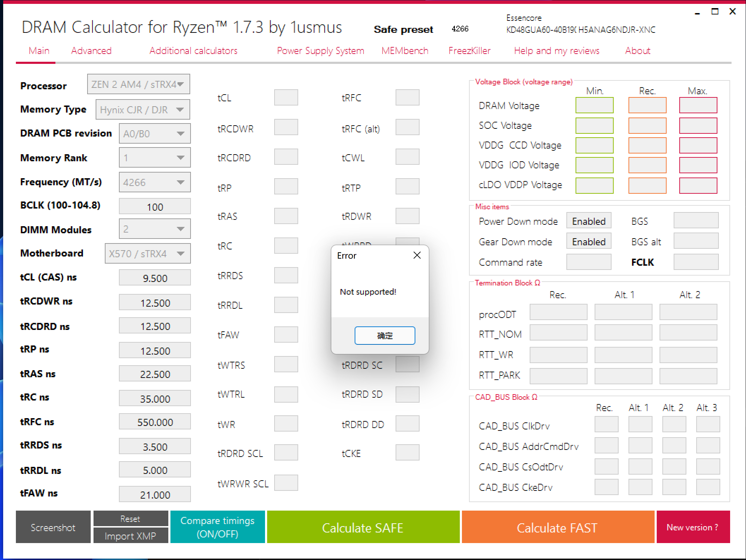Click the Safe preset label
Viewport: 746px width, 560px height.
point(403,29)
